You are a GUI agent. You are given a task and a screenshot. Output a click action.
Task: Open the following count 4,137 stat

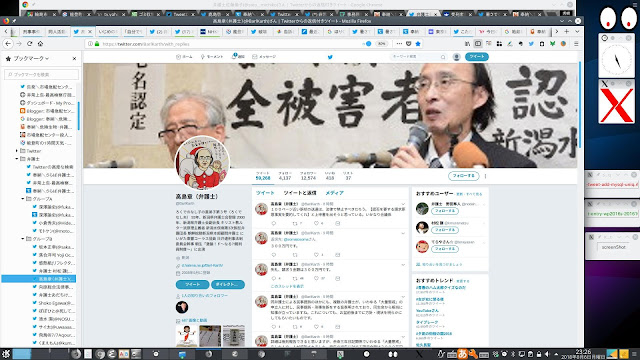click(x=285, y=176)
